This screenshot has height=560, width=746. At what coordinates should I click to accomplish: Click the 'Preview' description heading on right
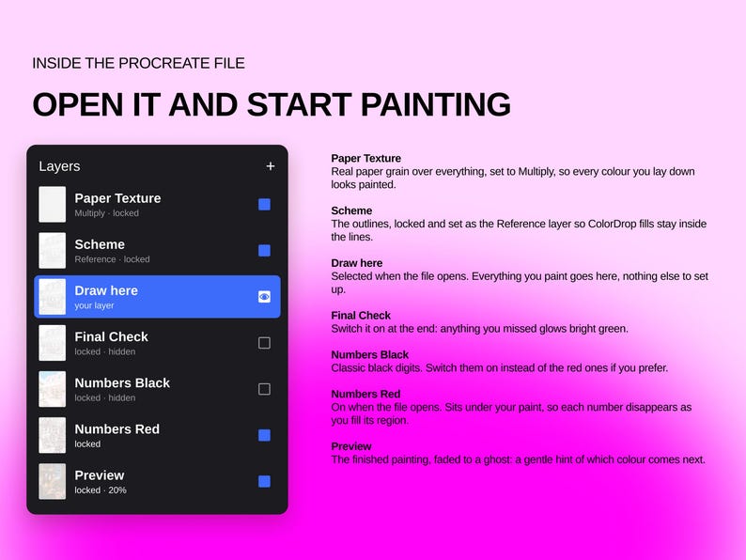point(351,446)
